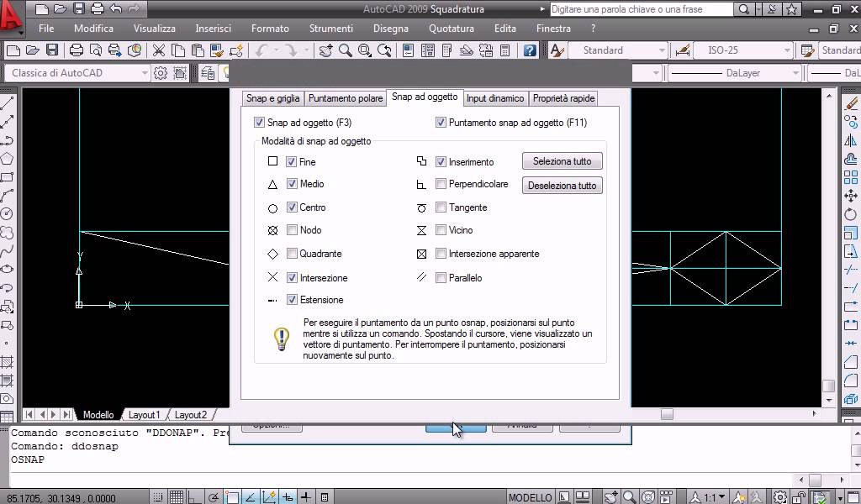Click the Plot Preview icon

click(x=96, y=50)
